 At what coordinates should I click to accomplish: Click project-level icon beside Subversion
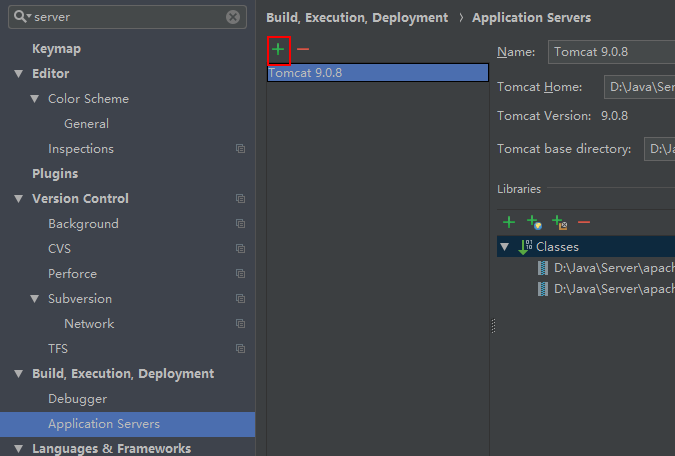[241, 298]
